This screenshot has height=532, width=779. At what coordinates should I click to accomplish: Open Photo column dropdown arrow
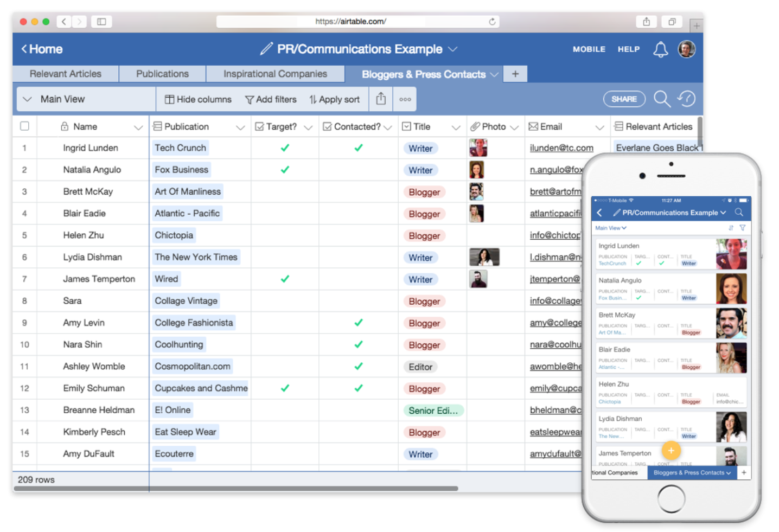514,127
